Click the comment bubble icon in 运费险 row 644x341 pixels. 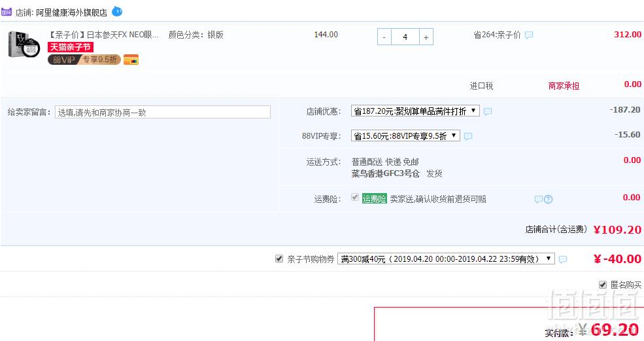tap(539, 200)
